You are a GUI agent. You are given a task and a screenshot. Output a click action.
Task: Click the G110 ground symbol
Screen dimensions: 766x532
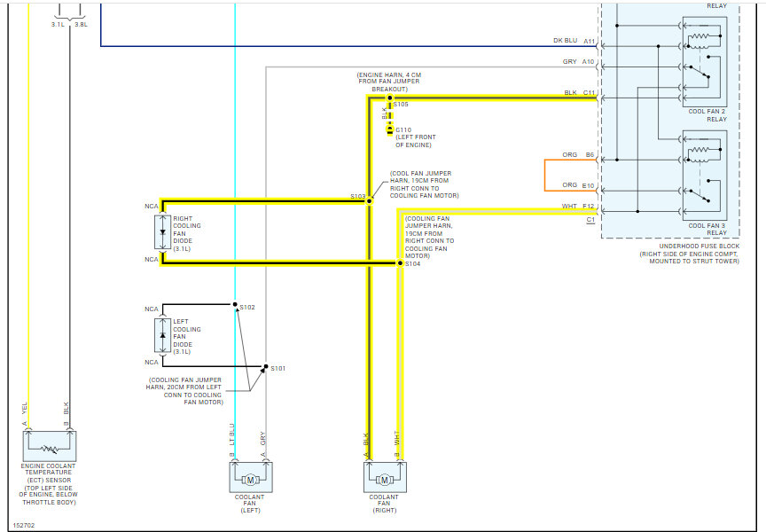click(389, 130)
